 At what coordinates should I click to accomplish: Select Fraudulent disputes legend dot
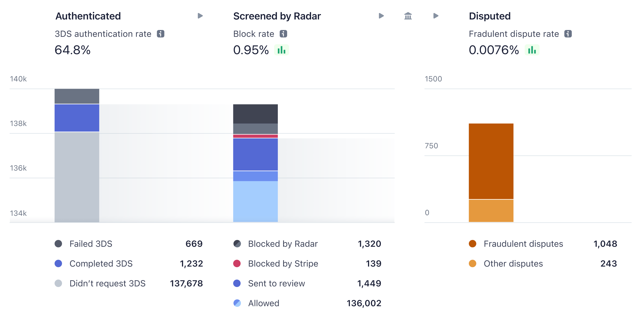pyautogui.click(x=473, y=244)
